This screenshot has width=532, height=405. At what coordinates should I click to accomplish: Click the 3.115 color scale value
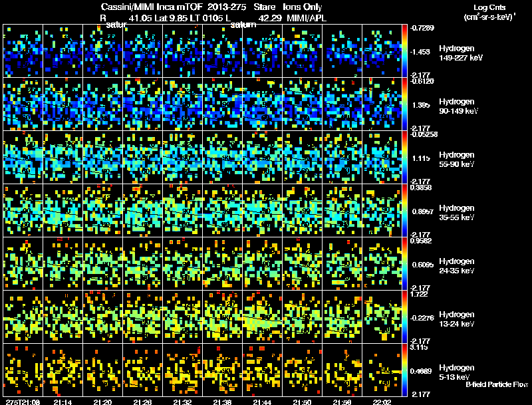(419, 347)
